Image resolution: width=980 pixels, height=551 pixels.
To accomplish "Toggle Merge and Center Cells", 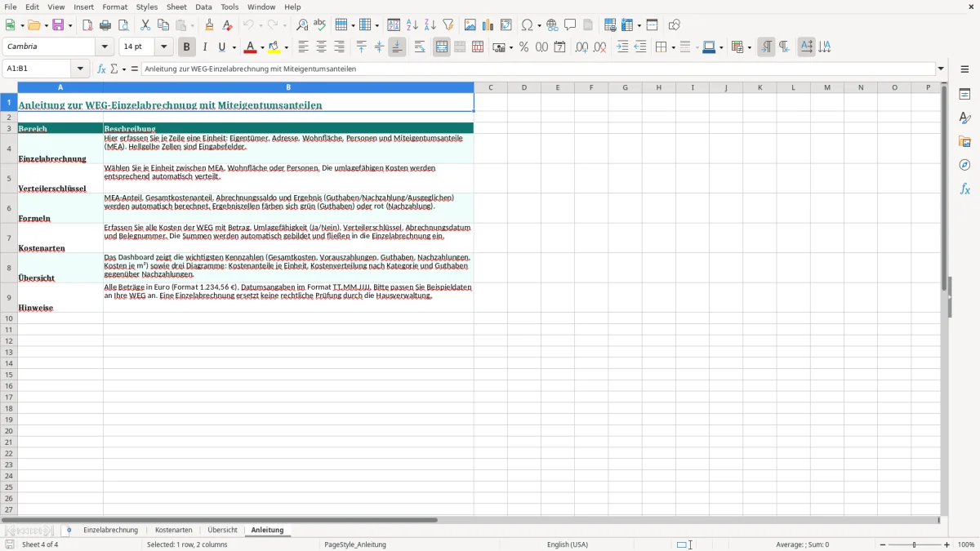I will pyautogui.click(x=442, y=47).
